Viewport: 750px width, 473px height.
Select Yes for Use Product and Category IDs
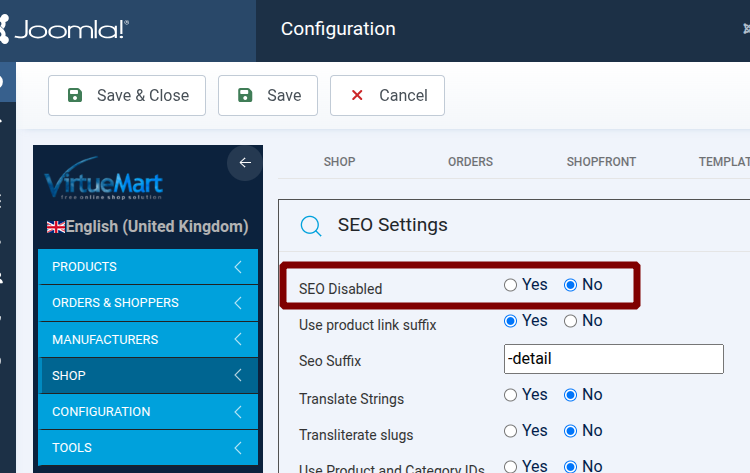pyautogui.click(x=510, y=466)
